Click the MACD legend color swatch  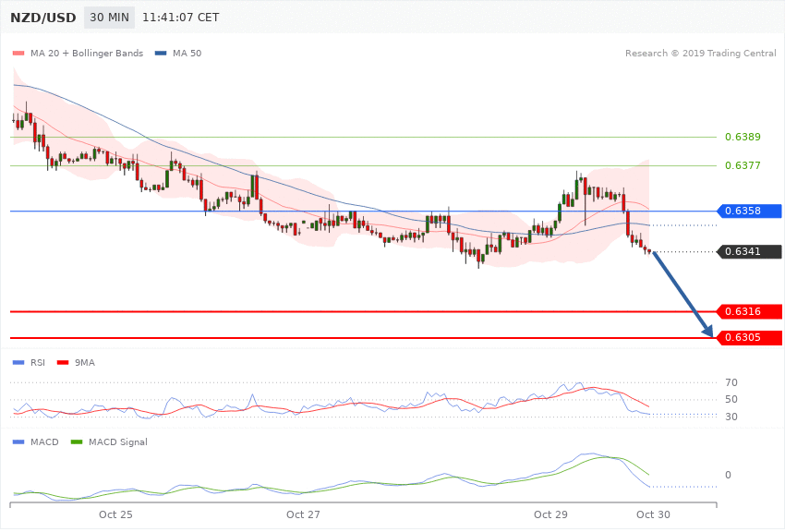18,441
